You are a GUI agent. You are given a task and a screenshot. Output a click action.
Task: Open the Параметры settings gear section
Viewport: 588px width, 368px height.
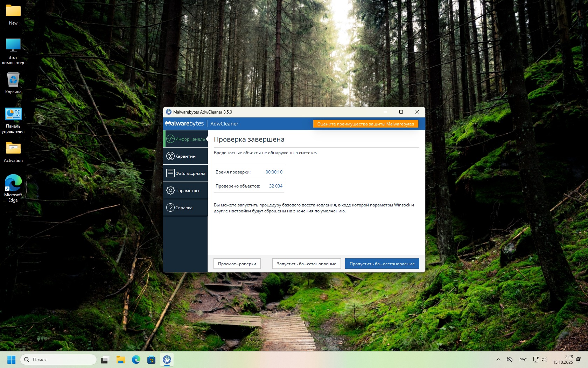click(185, 191)
